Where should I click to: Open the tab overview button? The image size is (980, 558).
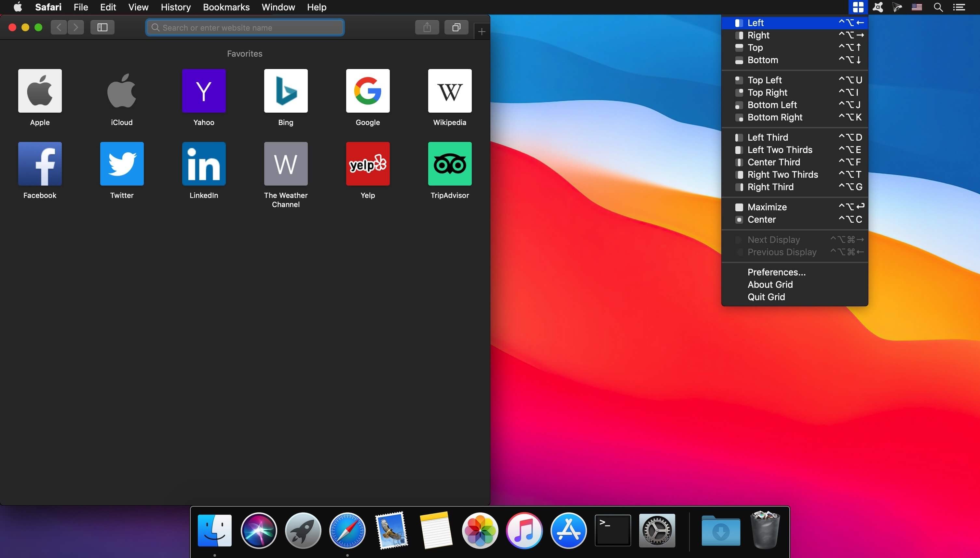(x=456, y=27)
